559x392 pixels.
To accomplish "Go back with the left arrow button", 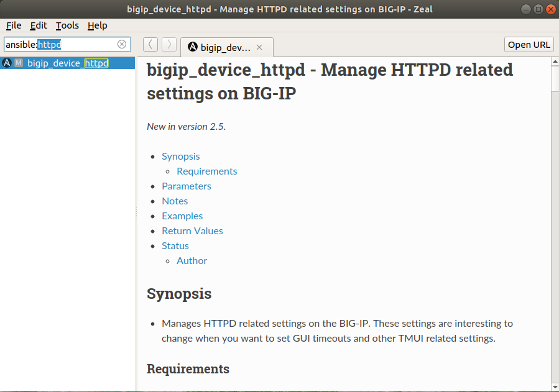I will (x=150, y=45).
